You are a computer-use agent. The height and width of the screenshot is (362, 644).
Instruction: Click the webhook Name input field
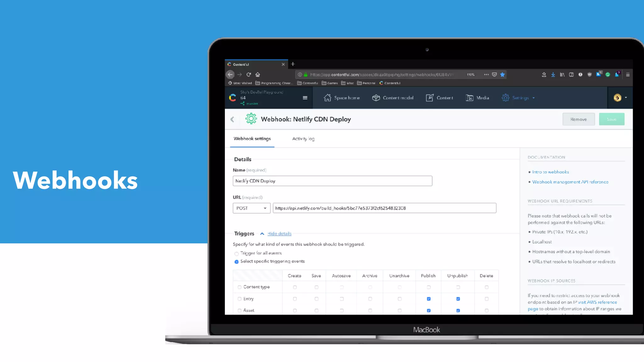coord(332,181)
